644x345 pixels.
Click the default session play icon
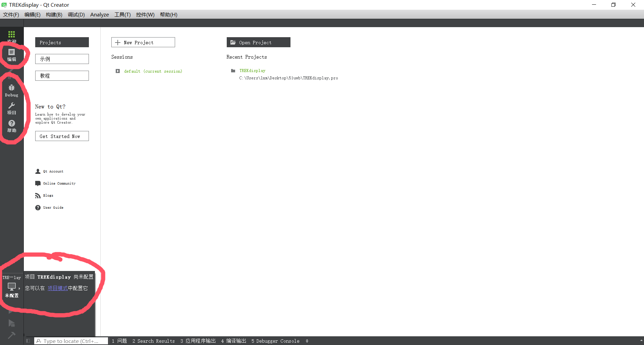[118, 71]
